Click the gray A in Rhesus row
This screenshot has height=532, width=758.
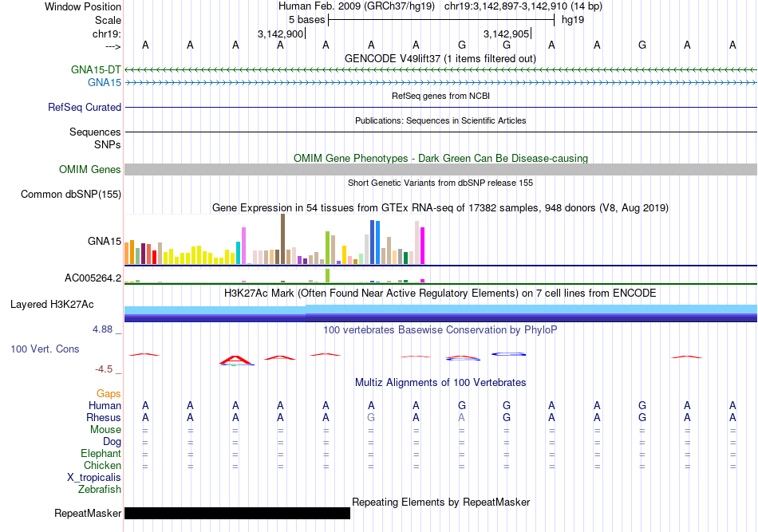coord(462,417)
